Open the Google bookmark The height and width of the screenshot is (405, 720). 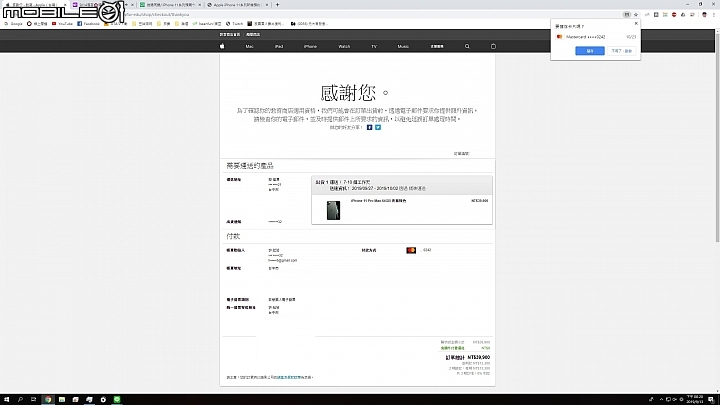coord(13,23)
